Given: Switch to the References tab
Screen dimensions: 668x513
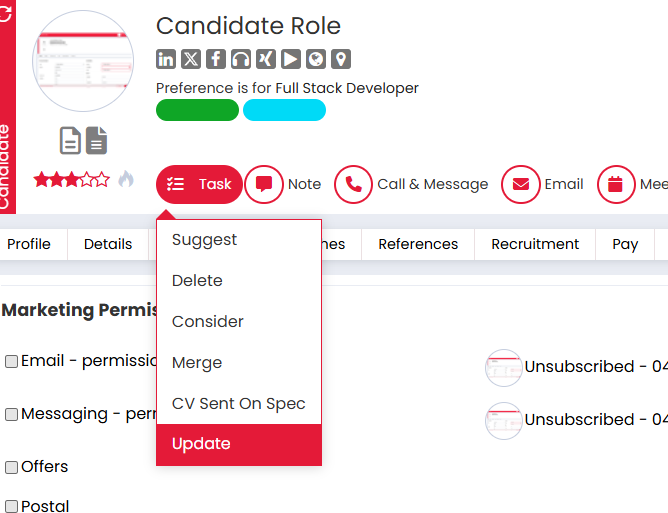Looking at the screenshot, I should (418, 244).
